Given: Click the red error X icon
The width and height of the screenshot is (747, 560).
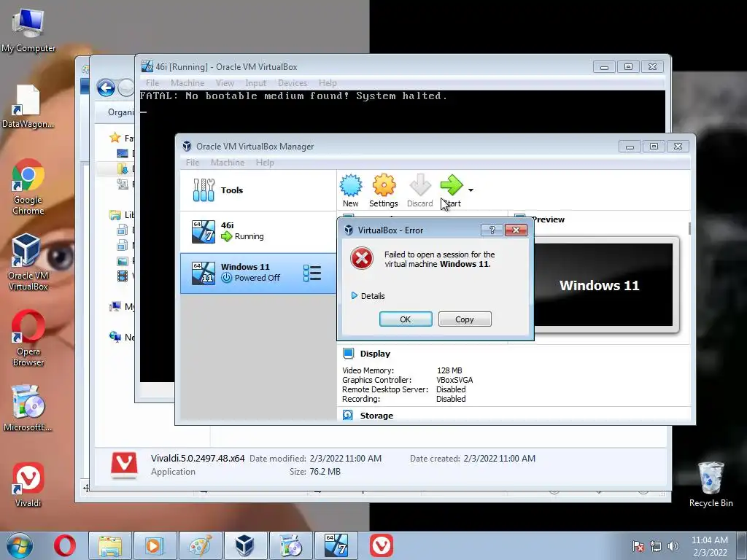Looking at the screenshot, I should click(x=362, y=259).
